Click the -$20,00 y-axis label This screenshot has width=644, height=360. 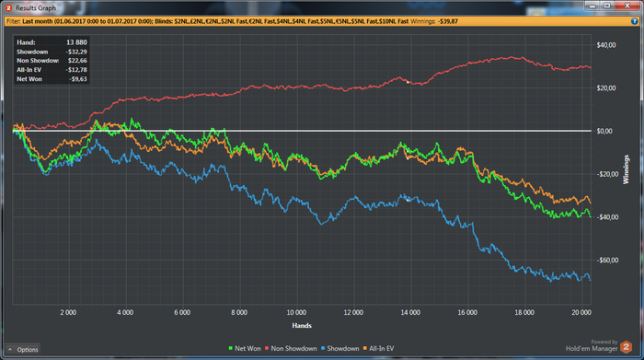coord(607,174)
